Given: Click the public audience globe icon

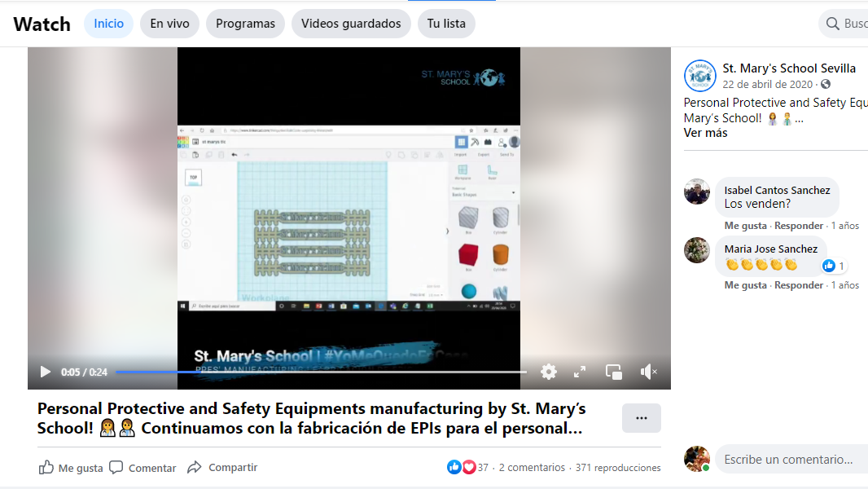Looking at the screenshot, I should (x=826, y=84).
